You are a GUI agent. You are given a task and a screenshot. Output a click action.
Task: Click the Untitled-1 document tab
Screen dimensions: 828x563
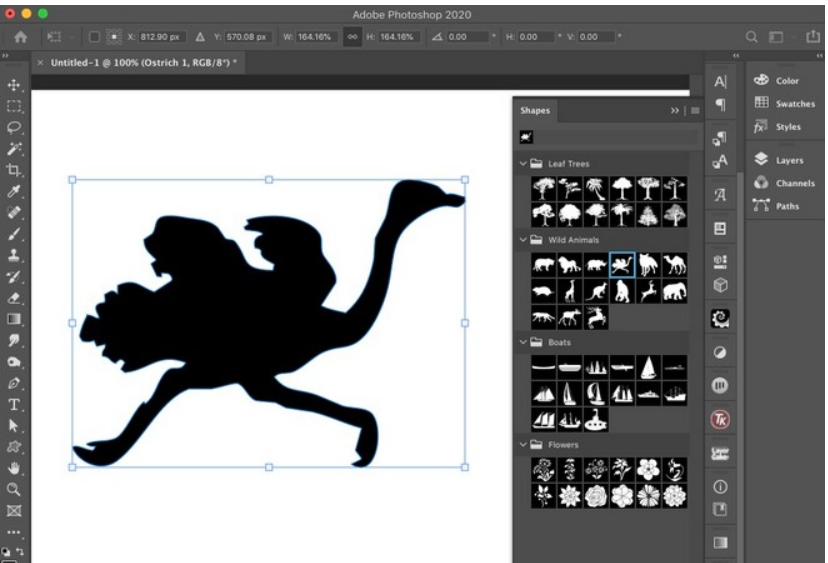pyautogui.click(x=143, y=62)
